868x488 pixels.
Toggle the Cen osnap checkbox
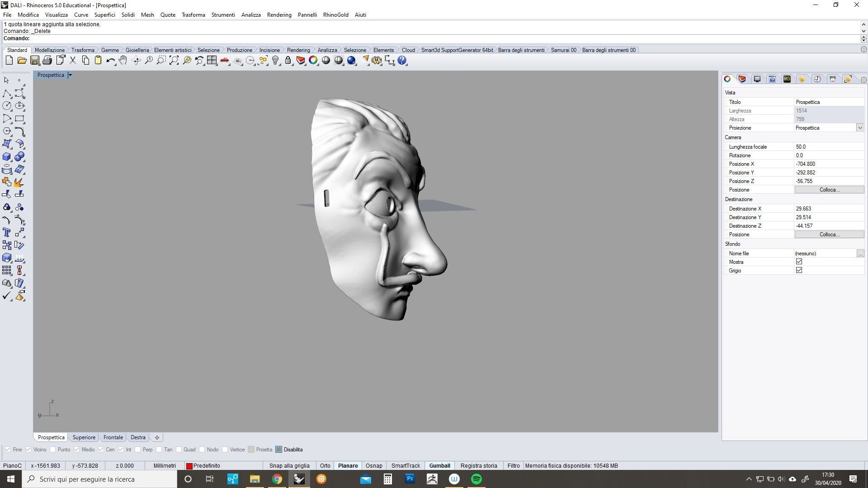101,450
